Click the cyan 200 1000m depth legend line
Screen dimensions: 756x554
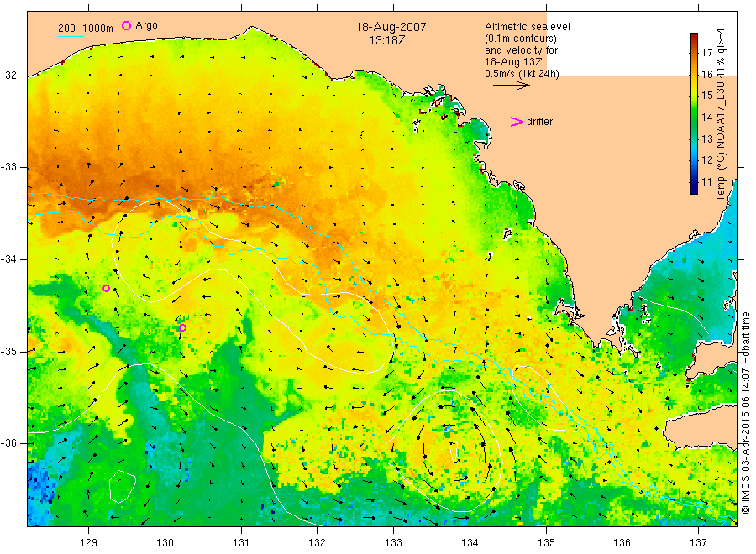click(x=71, y=36)
